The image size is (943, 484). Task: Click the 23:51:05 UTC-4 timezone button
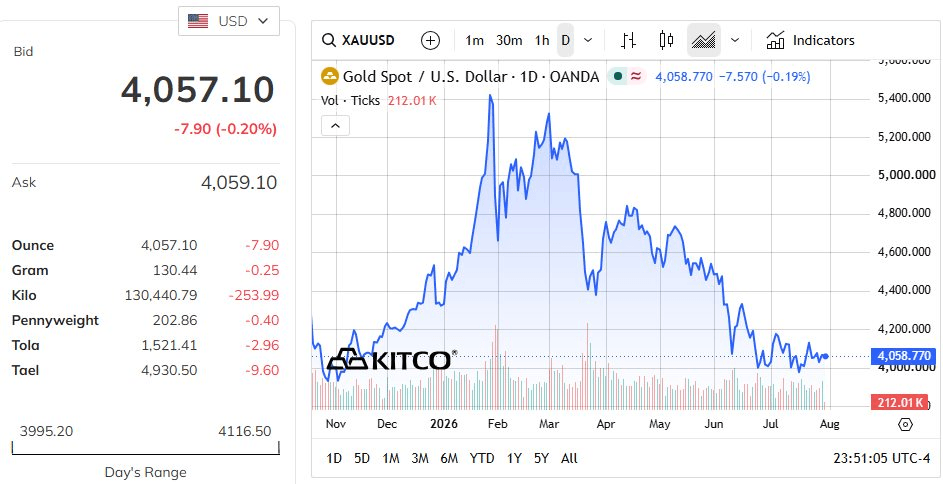pos(881,458)
